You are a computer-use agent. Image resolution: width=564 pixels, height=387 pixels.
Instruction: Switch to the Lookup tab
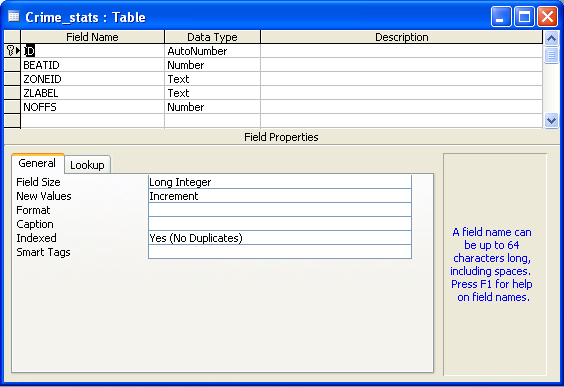pos(87,165)
